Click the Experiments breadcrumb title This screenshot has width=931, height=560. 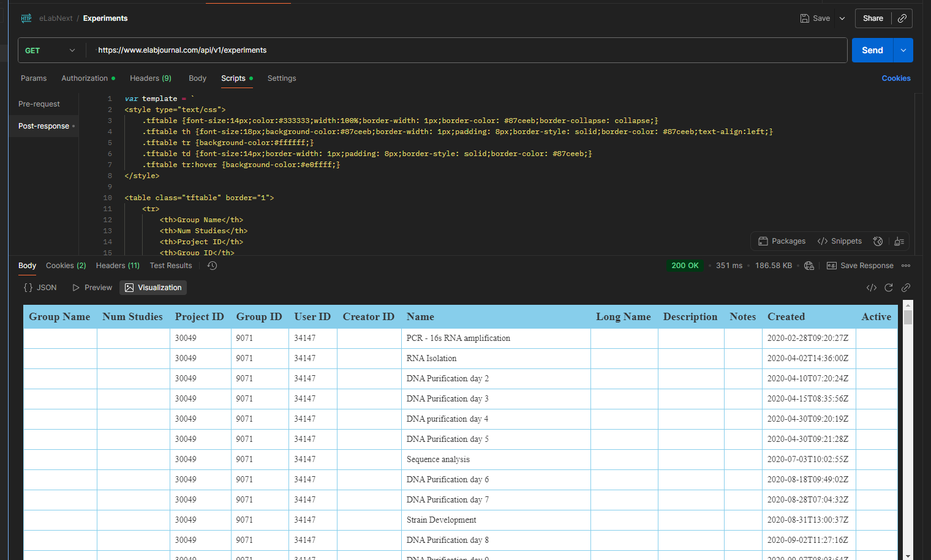point(105,18)
